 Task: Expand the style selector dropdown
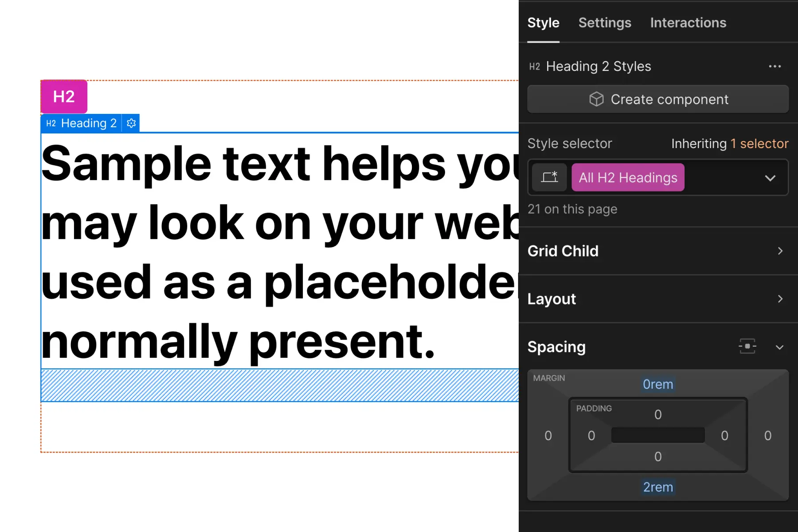click(771, 178)
